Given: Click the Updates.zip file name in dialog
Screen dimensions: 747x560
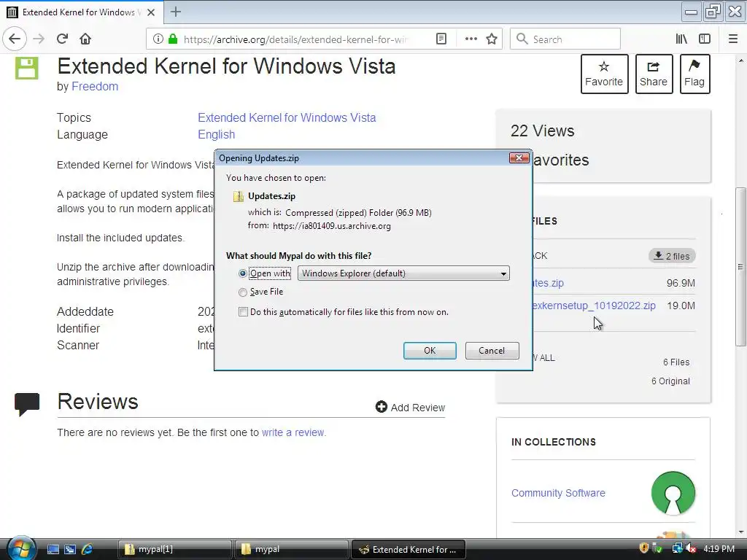Looking at the screenshot, I should click(x=271, y=196).
